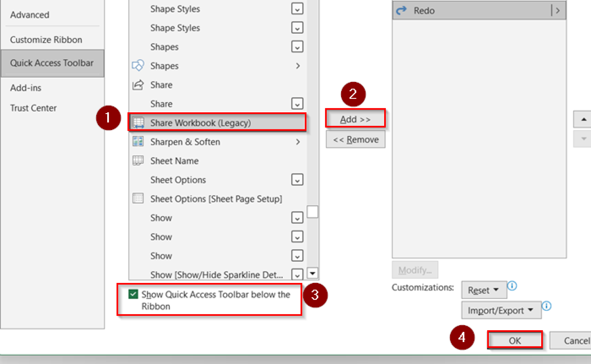Click the Shapes gallery icon
The width and height of the screenshot is (591, 364).
[x=139, y=66]
